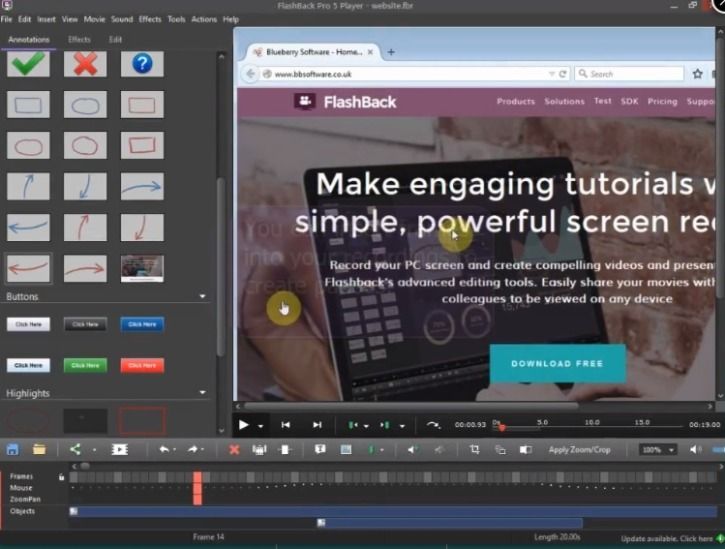Select the red X annotation

[x=85, y=64]
